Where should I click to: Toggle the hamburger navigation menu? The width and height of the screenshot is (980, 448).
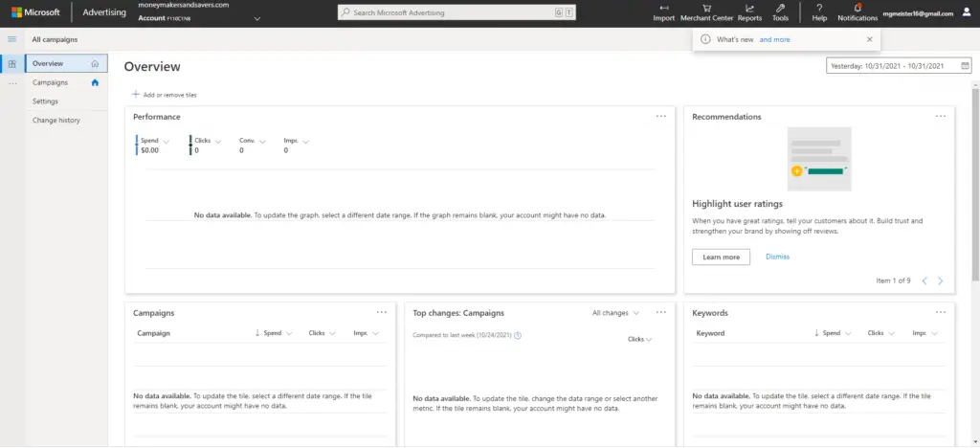coord(11,39)
